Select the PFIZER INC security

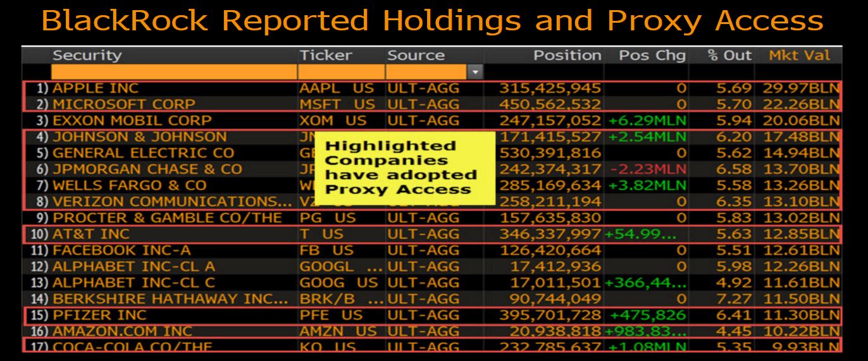click(99, 315)
